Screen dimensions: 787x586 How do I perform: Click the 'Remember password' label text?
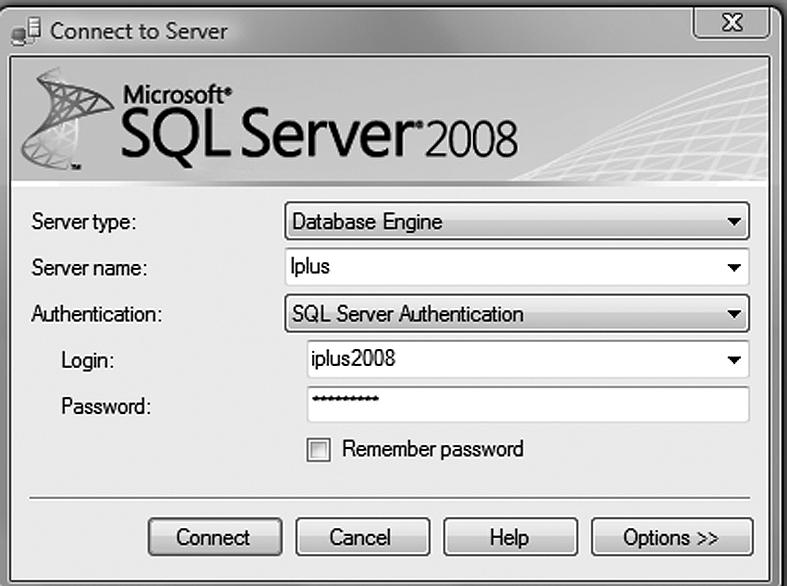433,449
